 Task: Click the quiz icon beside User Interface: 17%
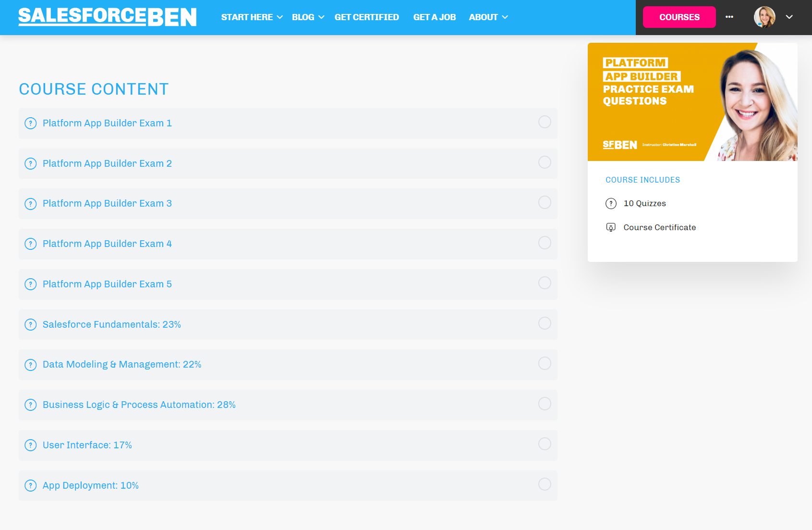(31, 445)
